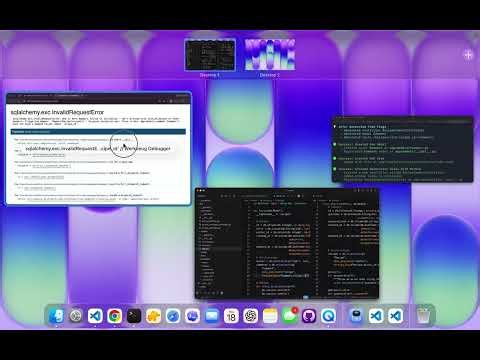Select the Werkzeug Debugger browser window
The width and height of the screenshot is (480, 360).
99,149
